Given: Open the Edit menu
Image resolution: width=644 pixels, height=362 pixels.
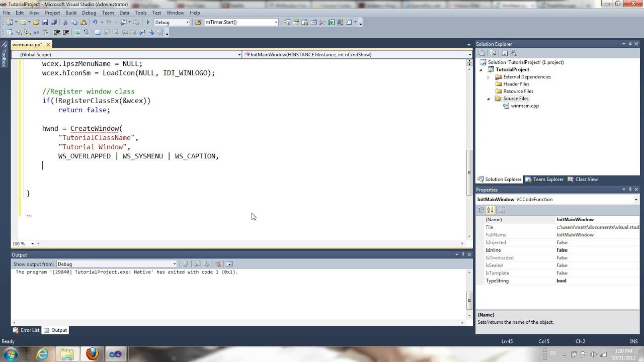Looking at the screenshot, I should point(20,13).
